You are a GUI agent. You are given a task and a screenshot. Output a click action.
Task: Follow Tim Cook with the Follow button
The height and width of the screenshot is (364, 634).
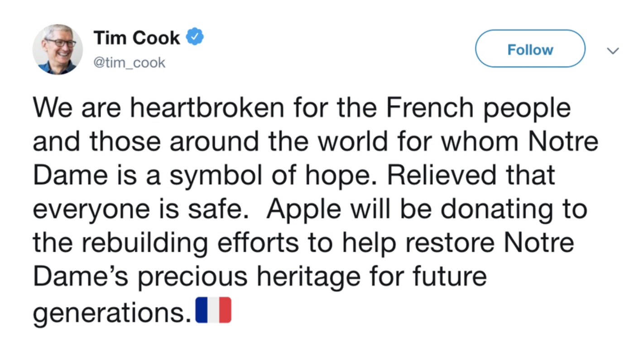[x=530, y=49]
